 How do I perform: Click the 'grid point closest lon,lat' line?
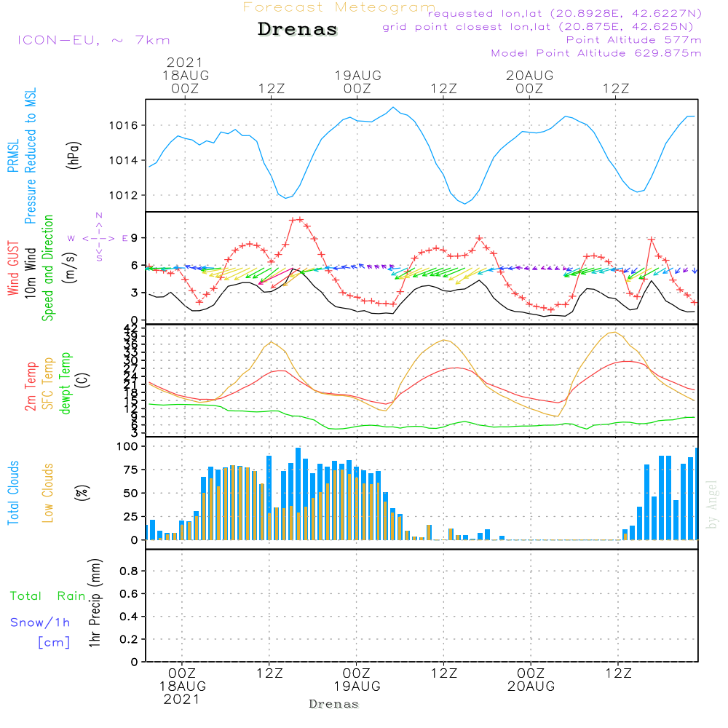click(538, 27)
